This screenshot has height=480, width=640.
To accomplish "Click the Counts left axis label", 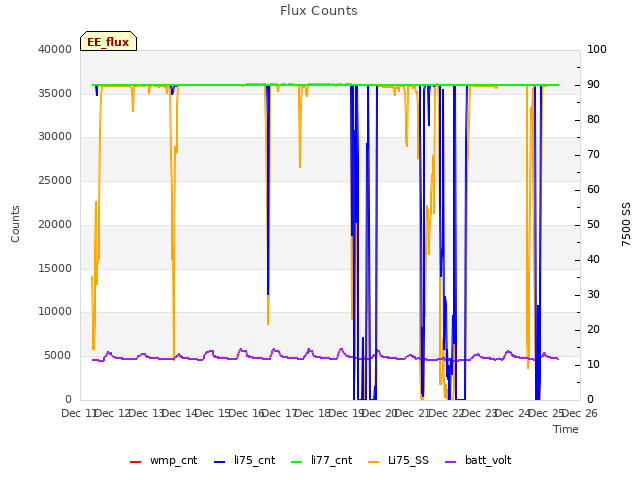I will (15, 224).
